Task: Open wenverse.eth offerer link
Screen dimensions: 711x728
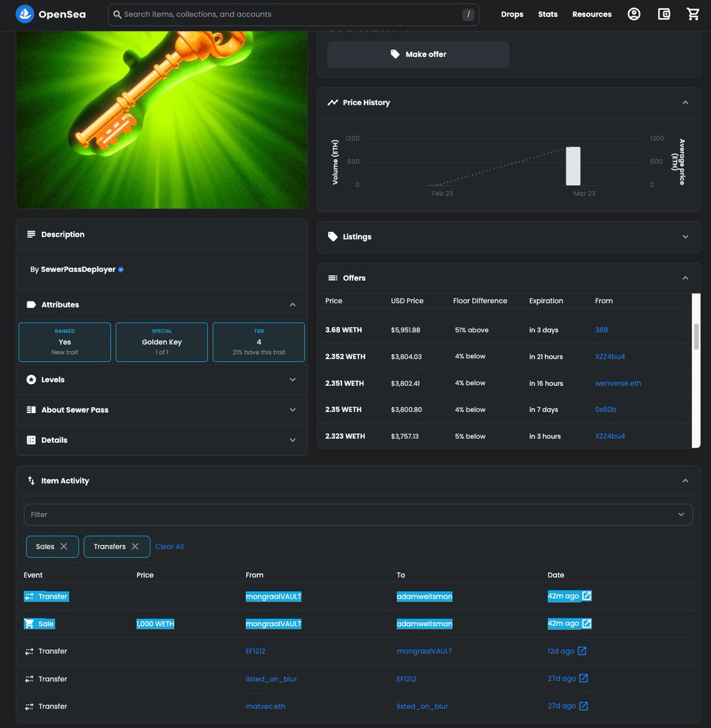Action: pyautogui.click(x=618, y=383)
